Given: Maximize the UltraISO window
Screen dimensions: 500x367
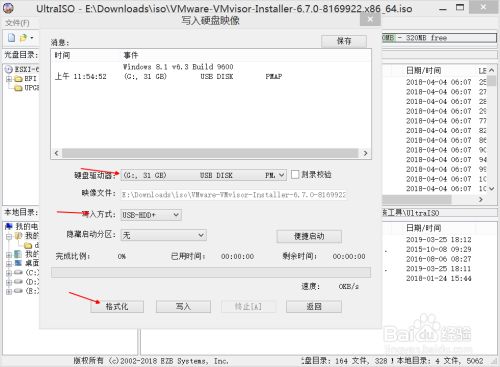Looking at the screenshot, I should [x=460, y=8].
